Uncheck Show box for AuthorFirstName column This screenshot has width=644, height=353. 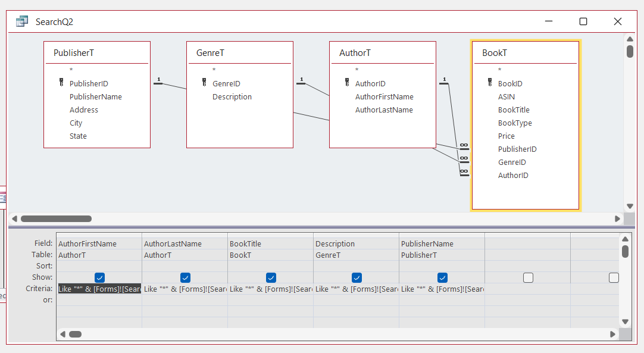[99, 277]
